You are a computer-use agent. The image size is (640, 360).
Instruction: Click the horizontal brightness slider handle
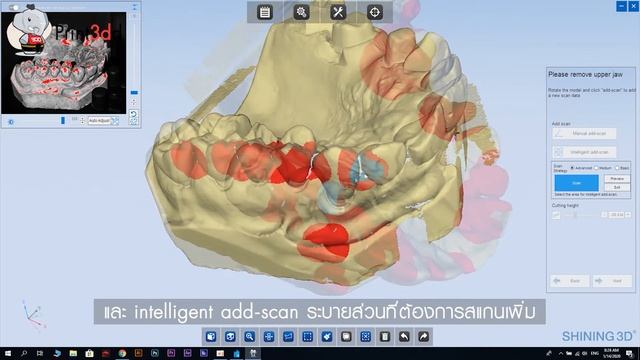coord(63,120)
